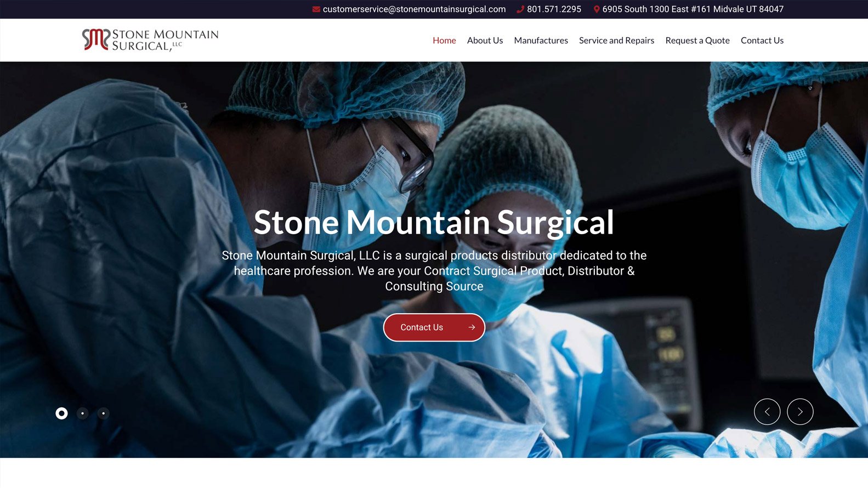Go to previous slide with left arrow
The image size is (868, 488).
(767, 412)
